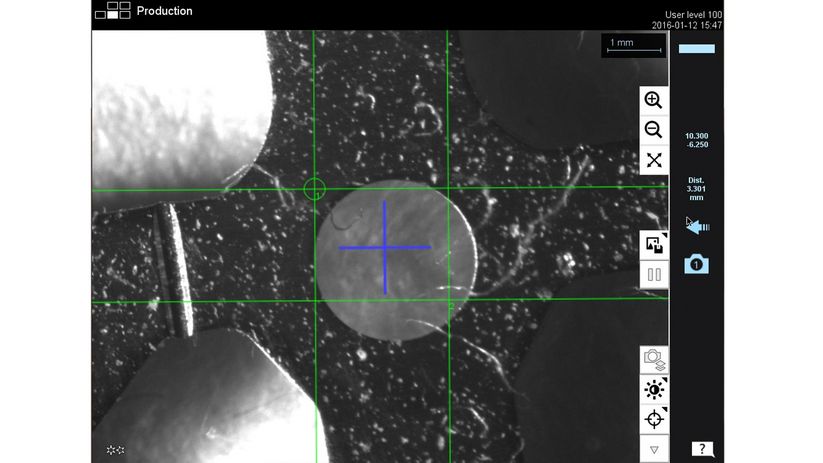Image resolution: width=823 pixels, height=463 pixels.
Task: Click the multi-layer camera capture icon
Action: [x=654, y=359]
